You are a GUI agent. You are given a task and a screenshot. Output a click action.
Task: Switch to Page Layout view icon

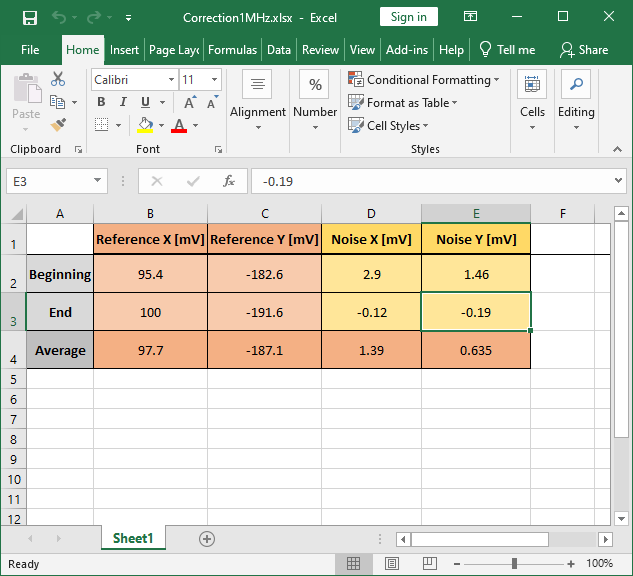pos(391,564)
